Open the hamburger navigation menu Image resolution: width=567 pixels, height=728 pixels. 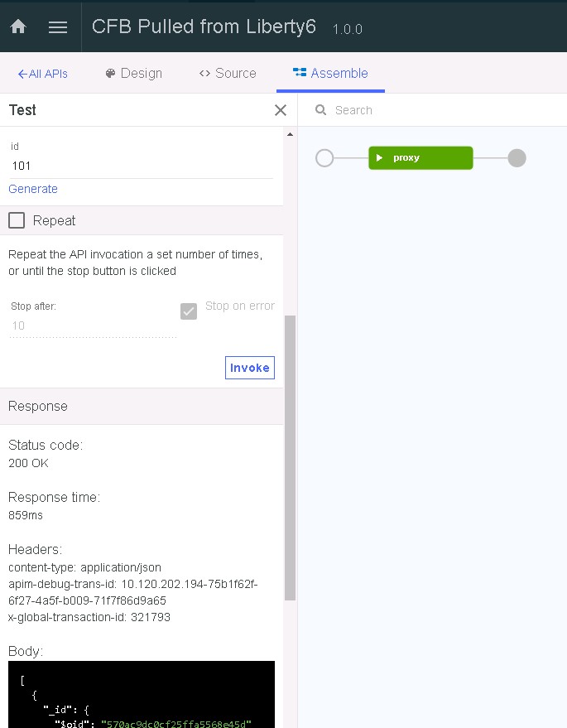(x=57, y=27)
